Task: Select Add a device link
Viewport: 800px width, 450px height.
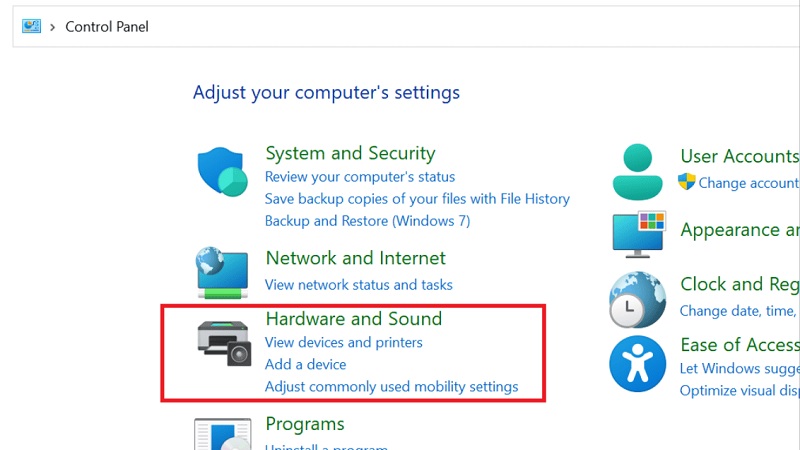Action: tap(305, 364)
